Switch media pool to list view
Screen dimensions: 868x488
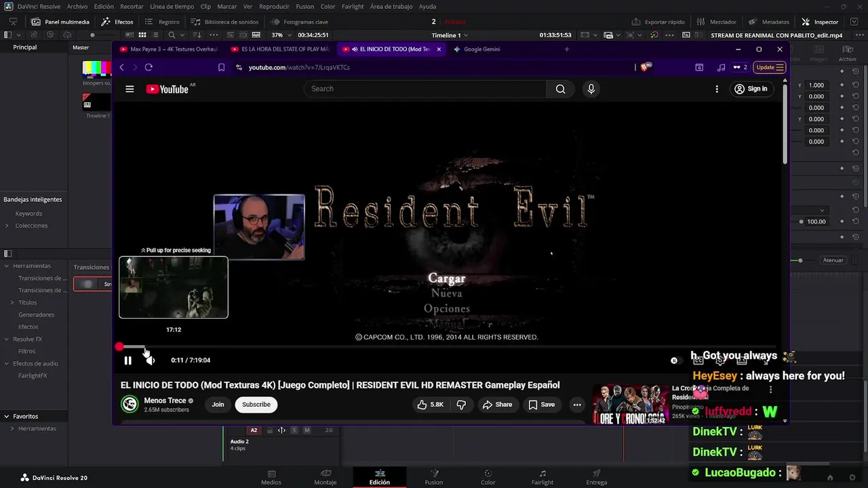click(x=156, y=35)
